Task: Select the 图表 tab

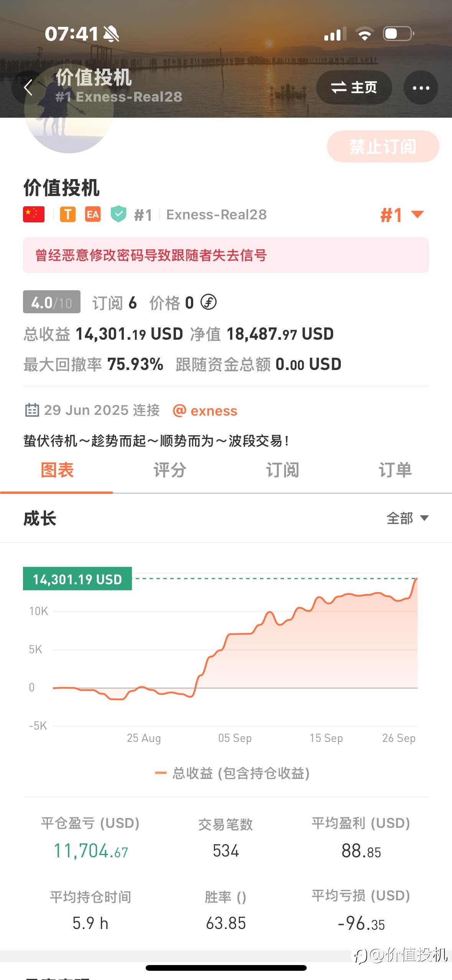Action: click(57, 470)
